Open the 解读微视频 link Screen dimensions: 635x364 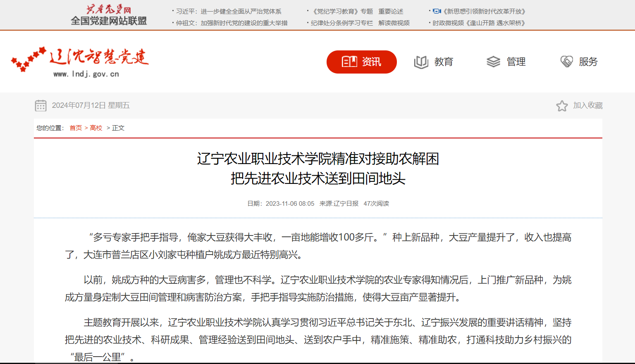[x=394, y=23]
